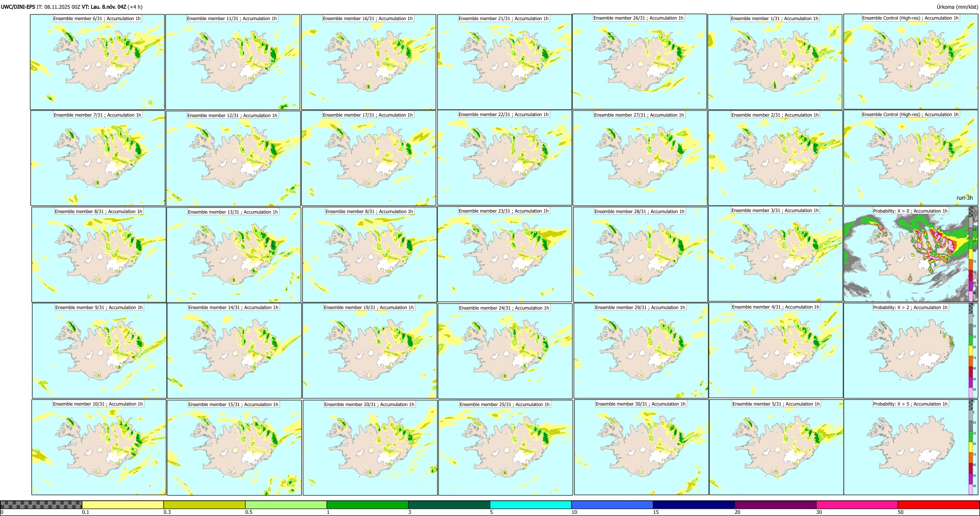
Task: Click the pale yellow 0.1–0.3 legend swatch
Action: pyautogui.click(x=123, y=505)
